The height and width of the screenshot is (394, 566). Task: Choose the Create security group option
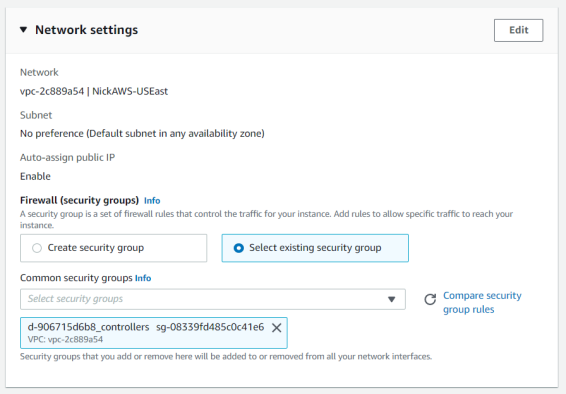(113, 248)
